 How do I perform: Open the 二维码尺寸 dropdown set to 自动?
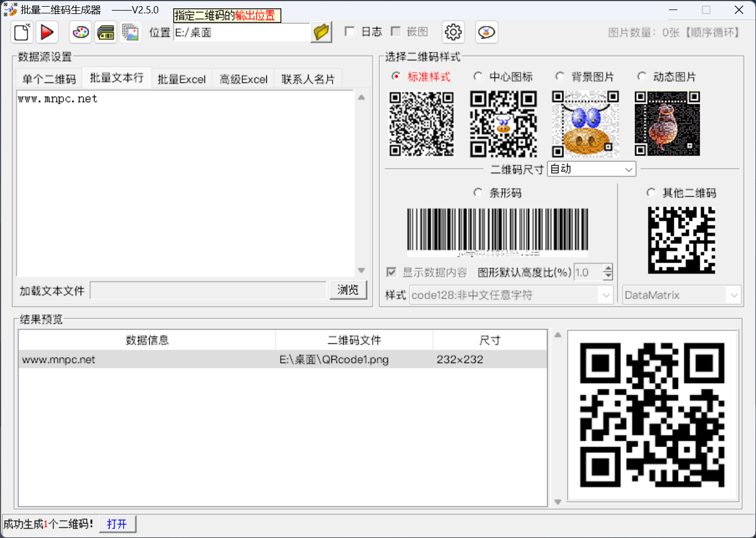[x=592, y=169]
